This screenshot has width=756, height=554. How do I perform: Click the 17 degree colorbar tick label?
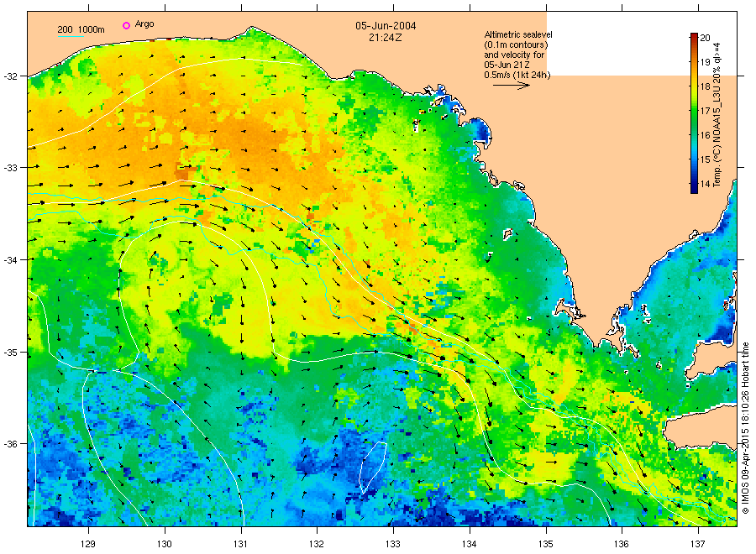[705, 111]
